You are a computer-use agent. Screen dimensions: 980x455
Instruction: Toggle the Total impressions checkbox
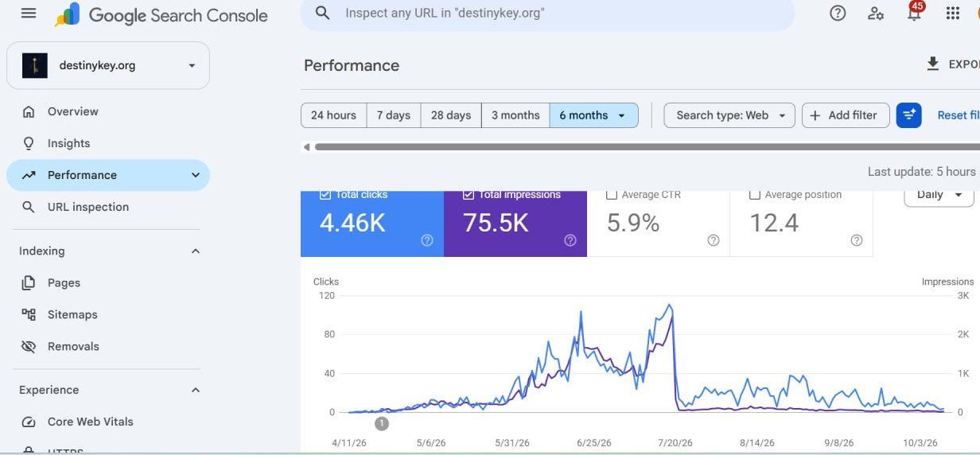pyautogui.click(x=468, y=194)
